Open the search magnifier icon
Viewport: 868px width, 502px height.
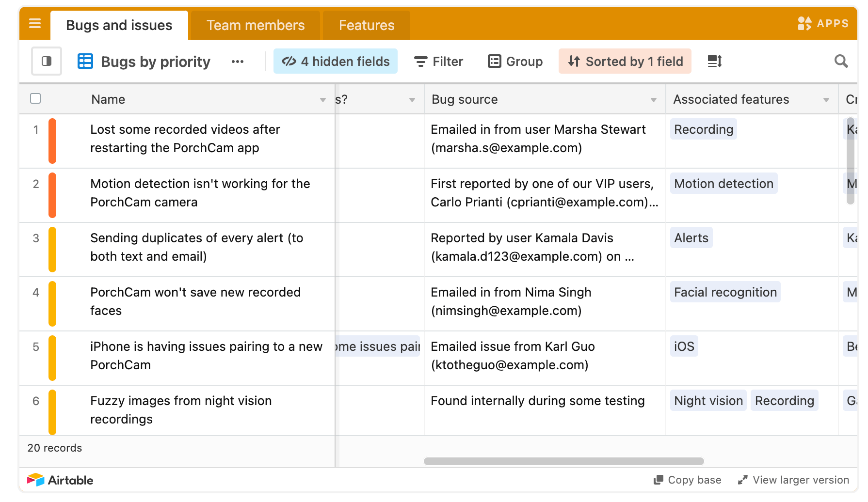pyautogui.click(x=841, y=62)
